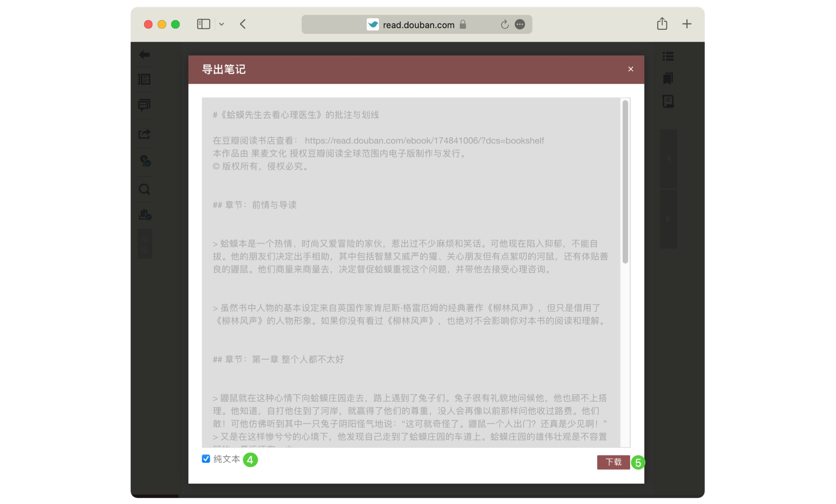The image size is (836, 504).
Task: Open the table of contents sidebar icon
Action: (144, 79)
